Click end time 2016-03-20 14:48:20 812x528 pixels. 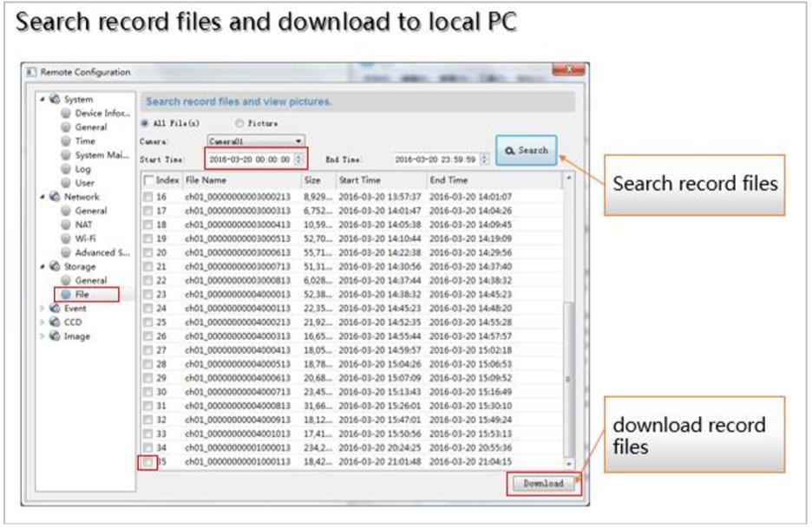coord(471,308)
